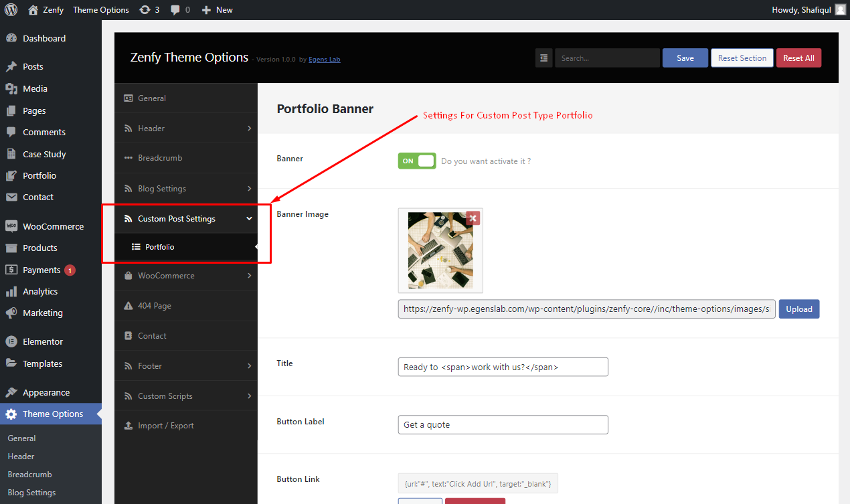Click the Analytics bar chart icon
Image resolution: width=850 pixels, height=504 pixels.
tap(11, 291)
